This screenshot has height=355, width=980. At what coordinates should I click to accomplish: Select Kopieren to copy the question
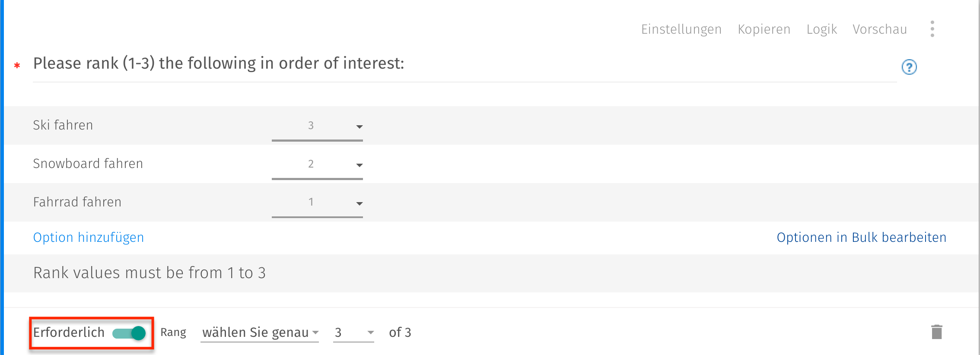(x=764, y=29)
